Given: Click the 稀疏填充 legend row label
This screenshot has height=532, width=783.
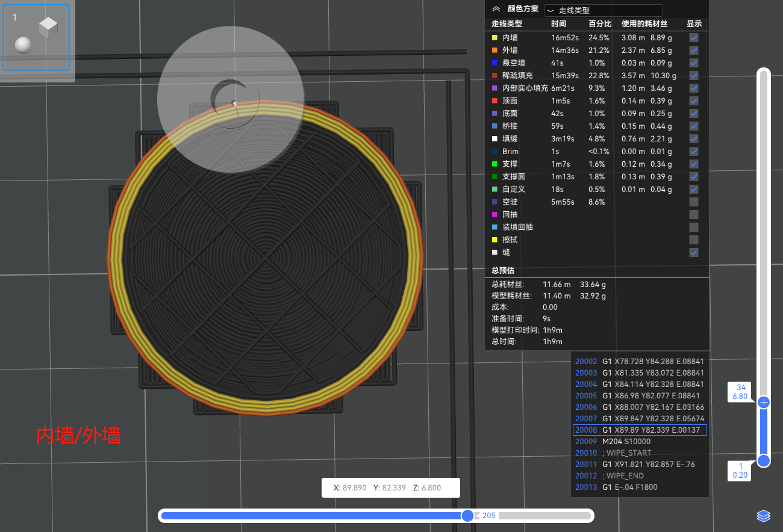Looking at the screenshot, I should click(517, 76).
